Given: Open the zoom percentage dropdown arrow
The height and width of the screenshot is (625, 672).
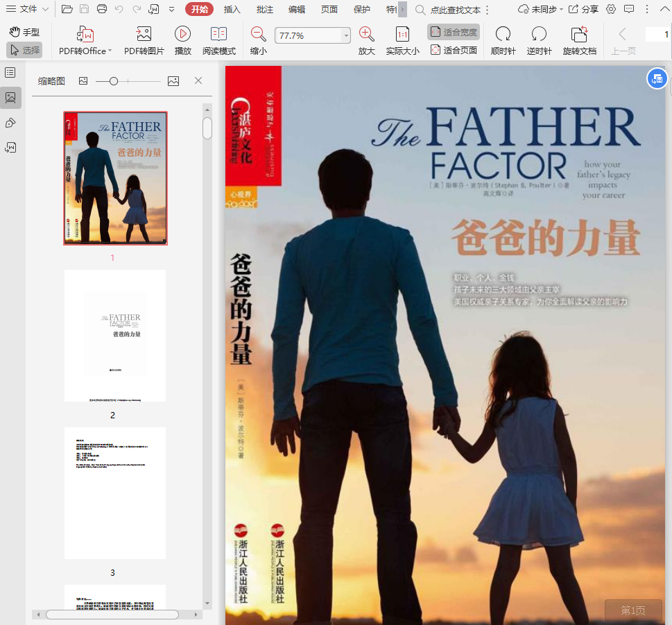Looking at the screenshot, I should [346, 35].
